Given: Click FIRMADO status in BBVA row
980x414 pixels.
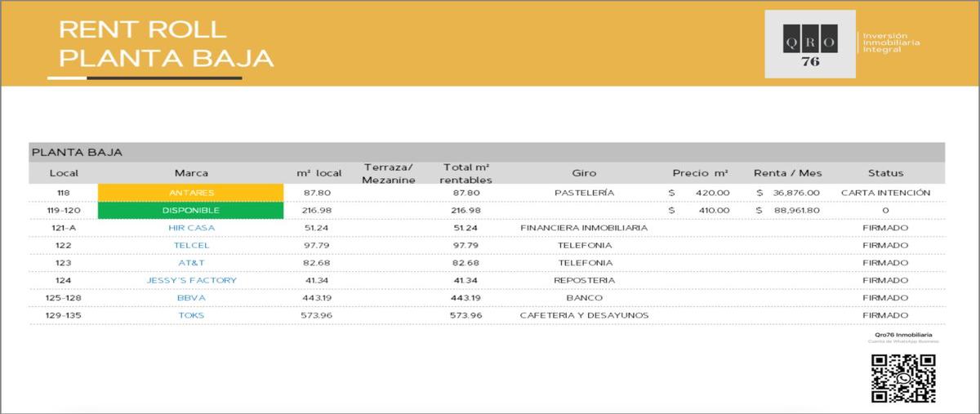Looking at the screenshot, I should [x=885, y=298].
